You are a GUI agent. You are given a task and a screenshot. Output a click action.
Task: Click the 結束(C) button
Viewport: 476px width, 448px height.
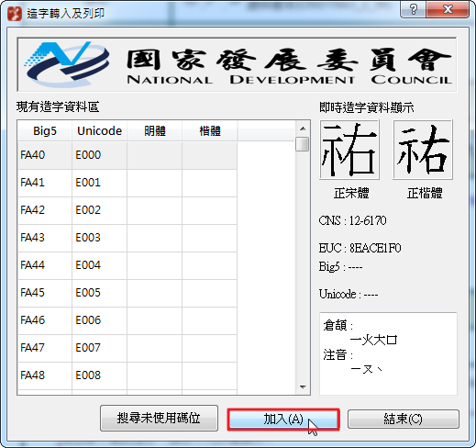coord(404,419)
